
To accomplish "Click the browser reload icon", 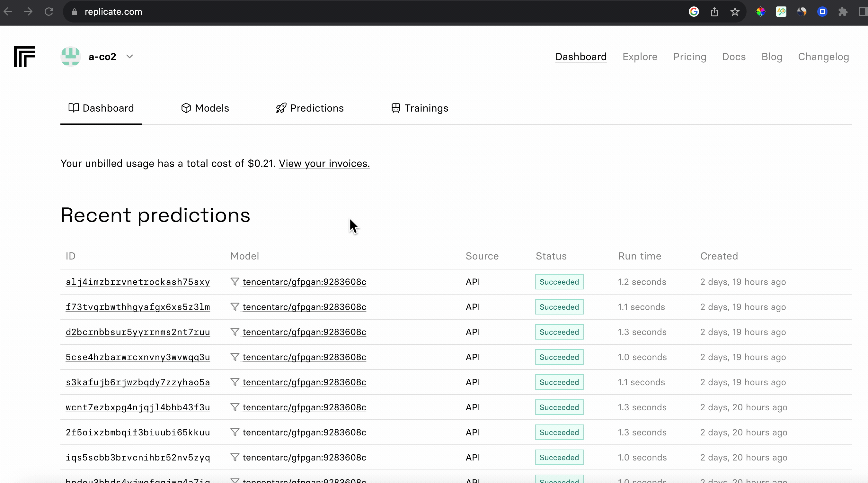I will pos(49,12).
